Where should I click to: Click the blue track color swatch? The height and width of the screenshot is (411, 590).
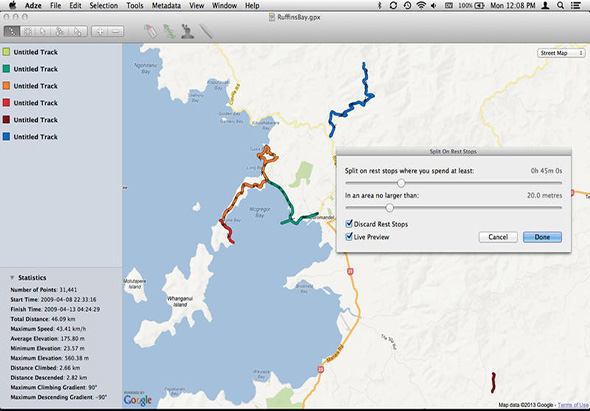pos(6,137)
